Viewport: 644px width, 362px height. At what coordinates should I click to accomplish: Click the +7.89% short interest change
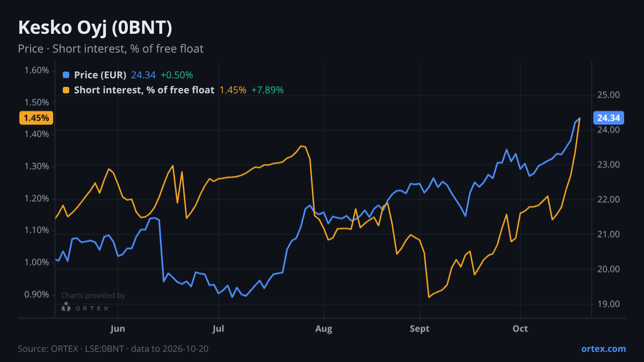point(268,90)
